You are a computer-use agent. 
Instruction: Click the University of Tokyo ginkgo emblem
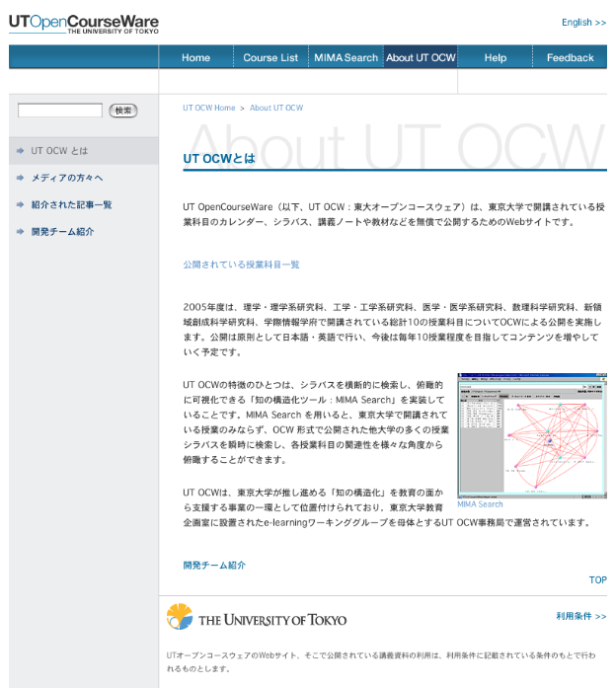click(180, 617)
